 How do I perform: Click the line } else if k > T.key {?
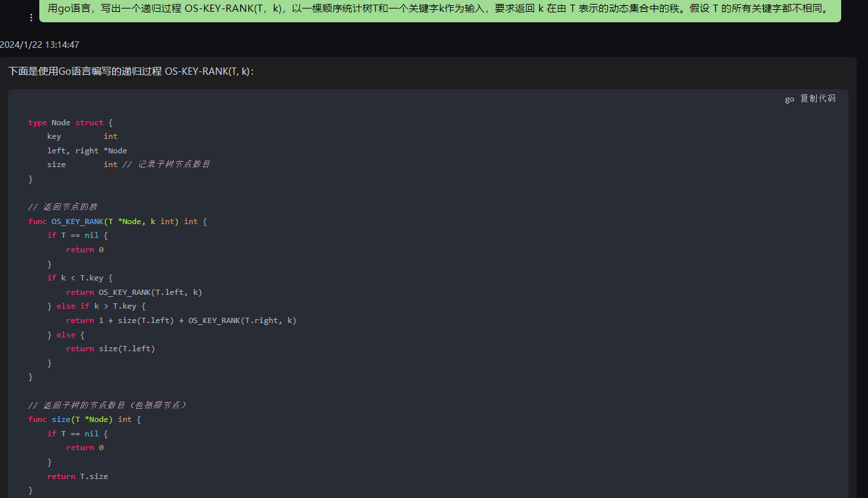[96, 306]
